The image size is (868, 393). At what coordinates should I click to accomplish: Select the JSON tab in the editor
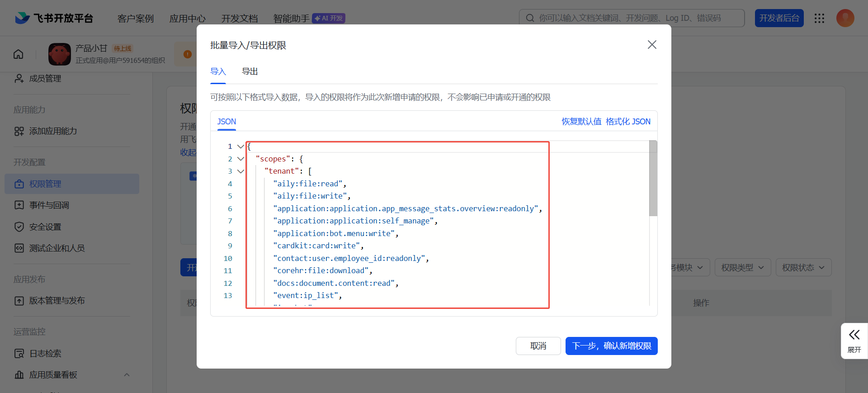226,122
